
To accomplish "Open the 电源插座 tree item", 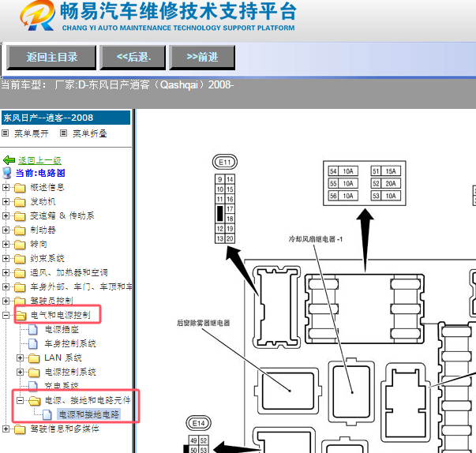I will [62, 330].
